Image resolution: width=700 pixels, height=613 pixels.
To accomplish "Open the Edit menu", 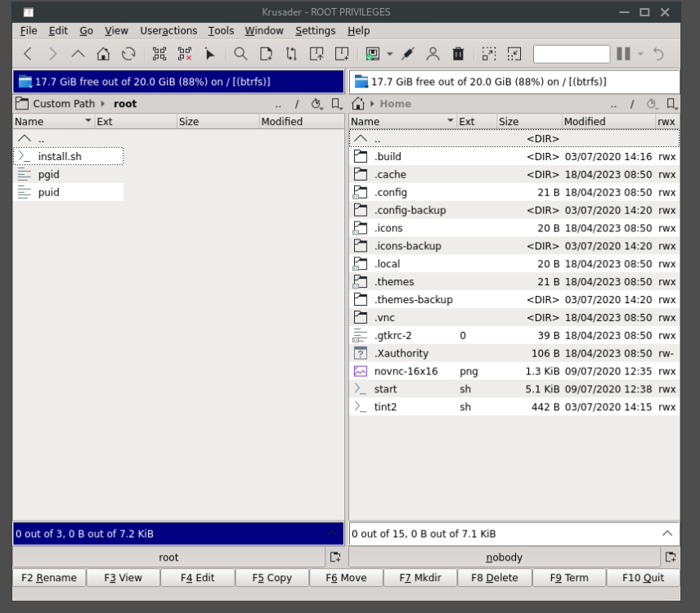I will click(x=58, y=31).
